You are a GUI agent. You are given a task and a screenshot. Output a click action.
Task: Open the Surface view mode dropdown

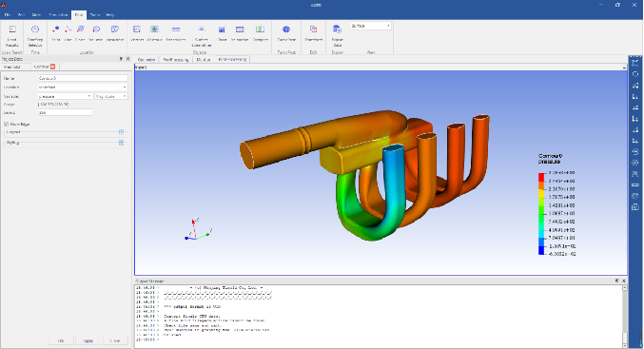point(370,26)
